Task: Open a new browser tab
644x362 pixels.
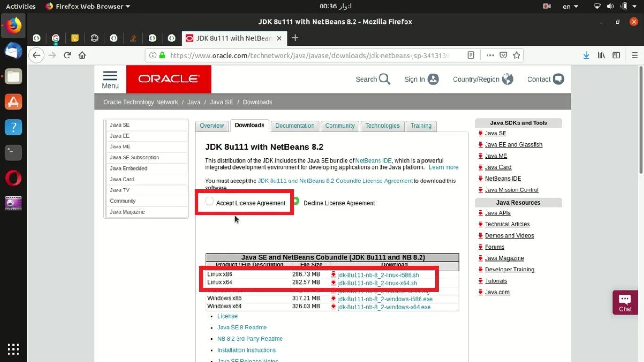Action: (295, 38)
